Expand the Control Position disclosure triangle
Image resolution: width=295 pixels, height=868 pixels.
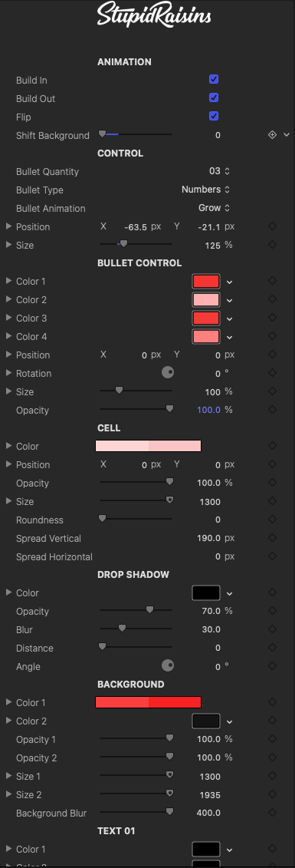[x=8, y=226]
